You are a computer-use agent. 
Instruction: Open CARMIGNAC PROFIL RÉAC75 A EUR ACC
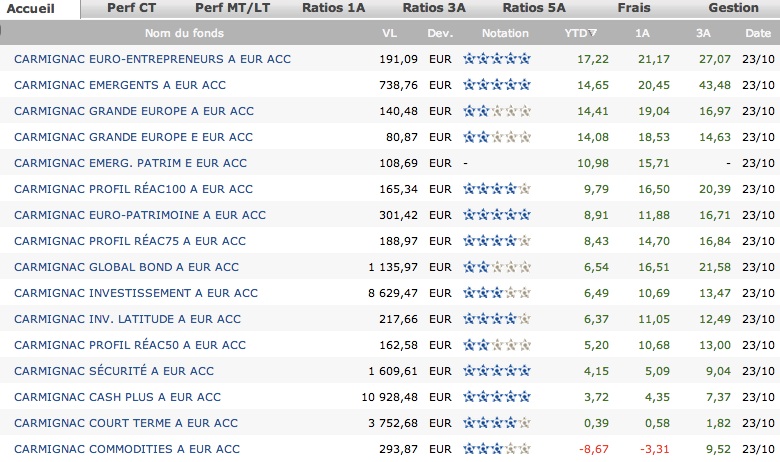coord(130,241)
